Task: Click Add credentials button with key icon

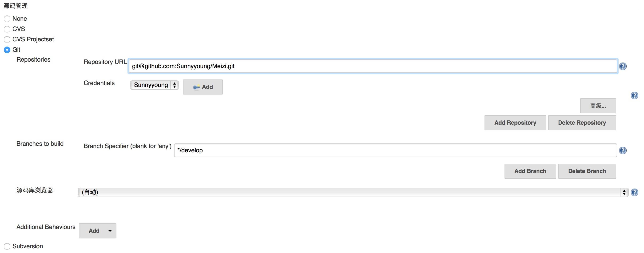Action: pos(203,87)
